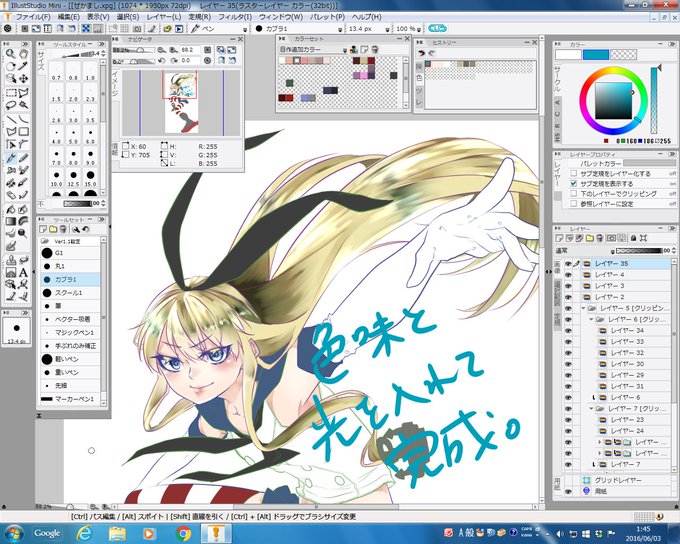Hide 用紙 paper layer eye icon
This screenshot has height=544, width=680.
click(x=568, y=492)
